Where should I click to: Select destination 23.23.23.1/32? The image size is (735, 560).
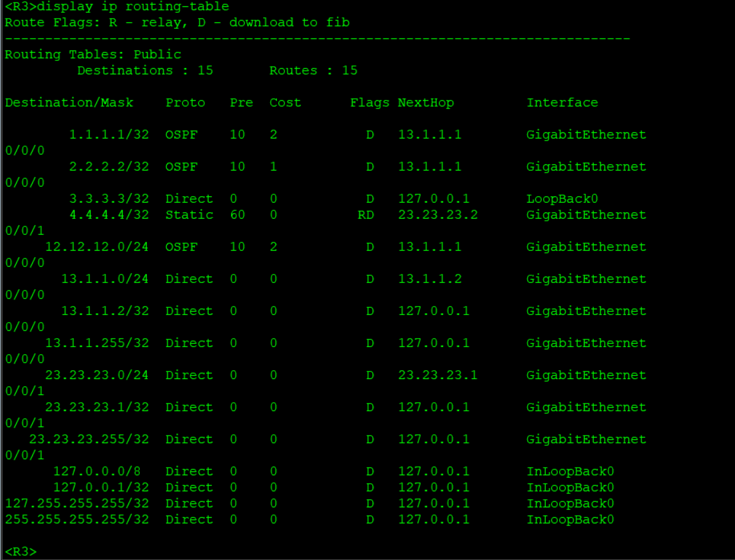(96, 407)
